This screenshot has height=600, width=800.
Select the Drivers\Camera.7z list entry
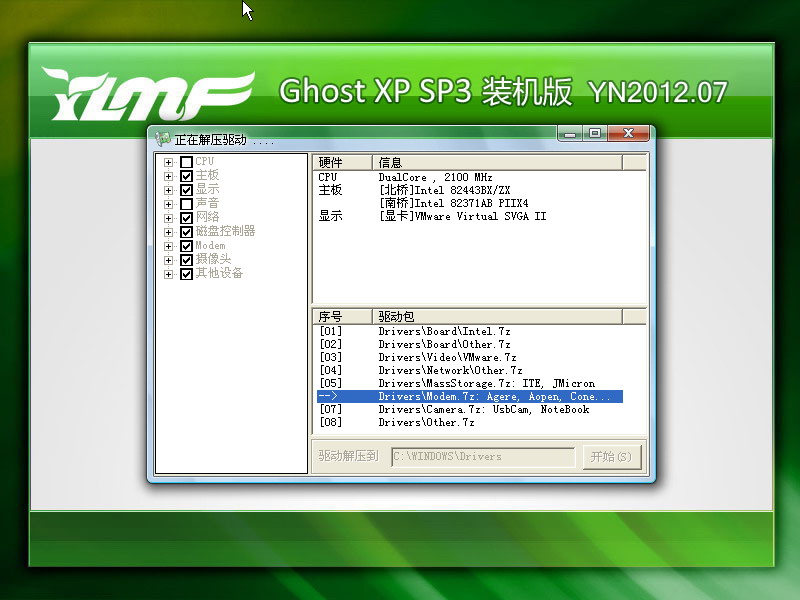pos(483,409)
